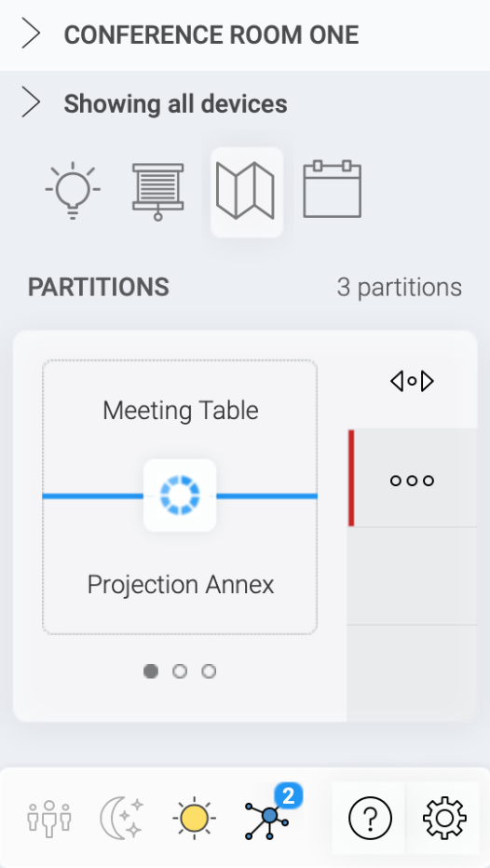Open the help question mark button
This screenshot has height=868, width=490.
pos(370,818)
